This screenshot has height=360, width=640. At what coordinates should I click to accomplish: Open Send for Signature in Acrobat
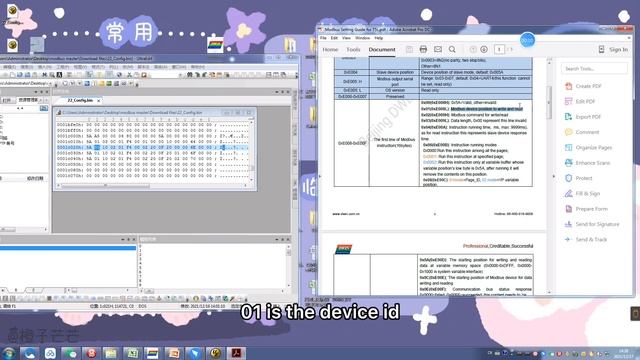pos(592,224)
